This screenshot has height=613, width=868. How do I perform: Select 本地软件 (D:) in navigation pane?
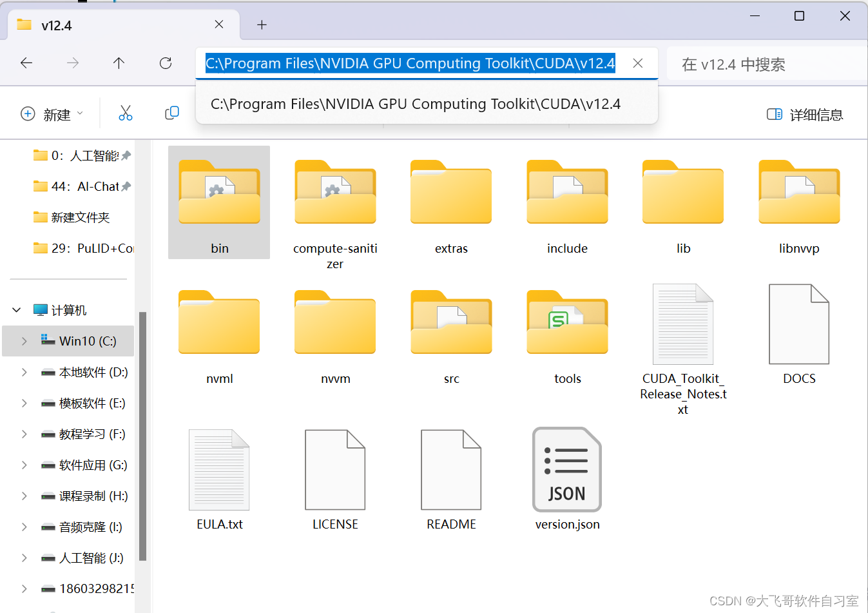(x=84, y=372)
